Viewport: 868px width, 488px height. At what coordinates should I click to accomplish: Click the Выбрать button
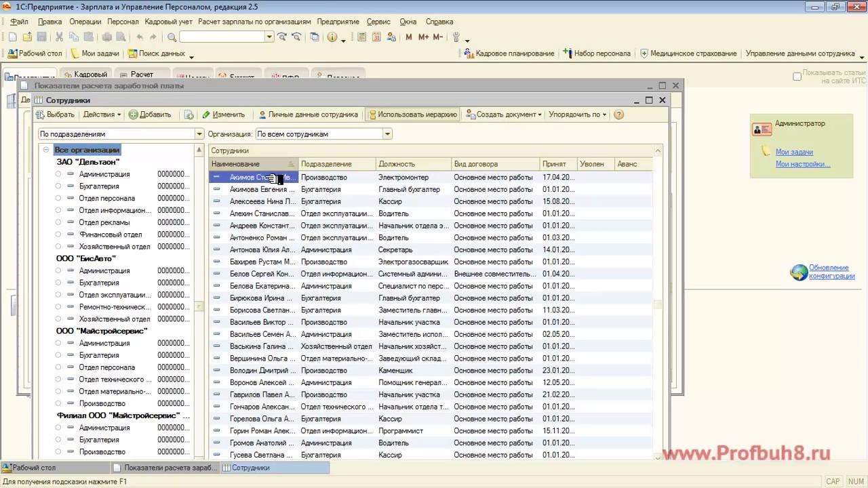55,115
